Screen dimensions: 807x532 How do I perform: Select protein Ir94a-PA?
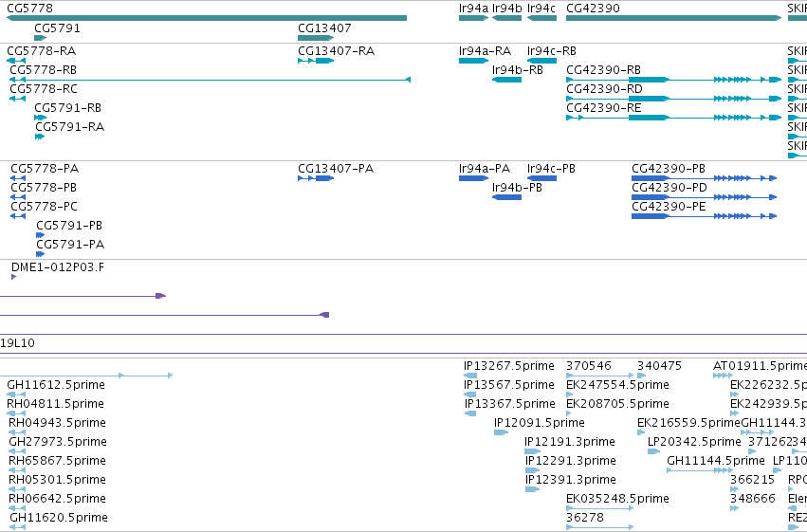pyautogui.click(x=485, y=169)
